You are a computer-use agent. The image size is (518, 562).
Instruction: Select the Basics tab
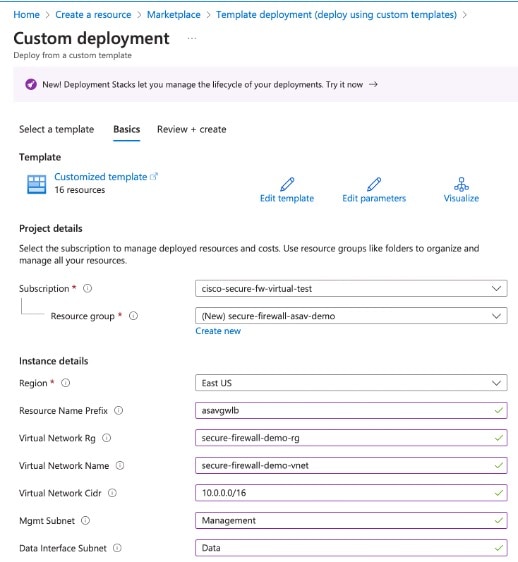coord(127,129)
